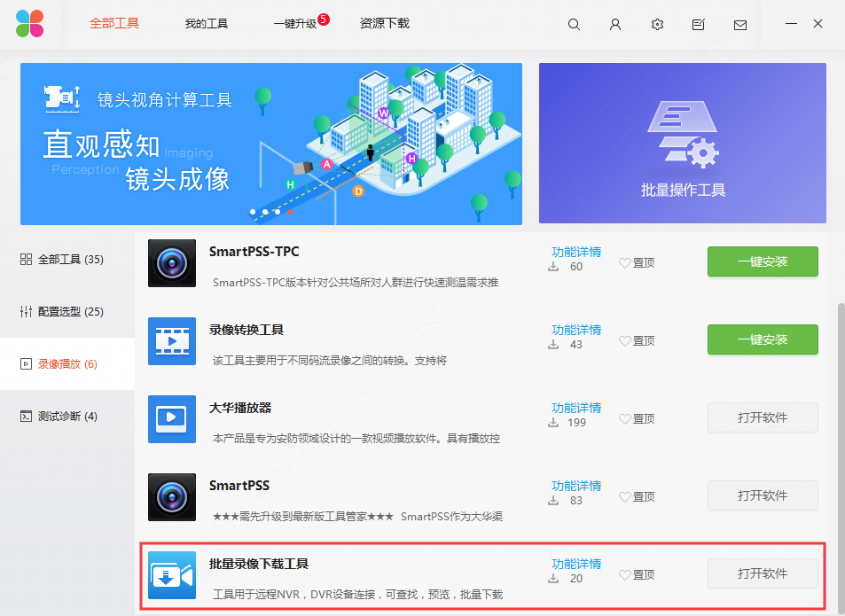This screenshot has height=616, width=845.
Task: Click the 全部工具 grid icon in sidebar
Action: (x=26, y=260)
